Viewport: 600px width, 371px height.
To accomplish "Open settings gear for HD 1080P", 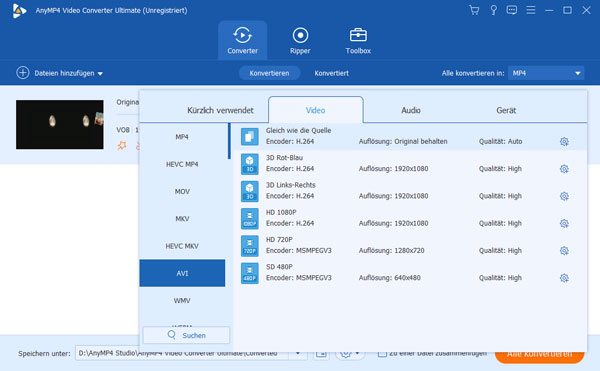I will (564, 223).
